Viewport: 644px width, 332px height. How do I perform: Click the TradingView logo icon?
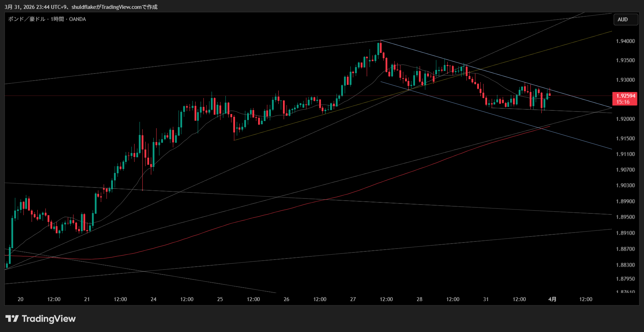(x=12, y=319)
